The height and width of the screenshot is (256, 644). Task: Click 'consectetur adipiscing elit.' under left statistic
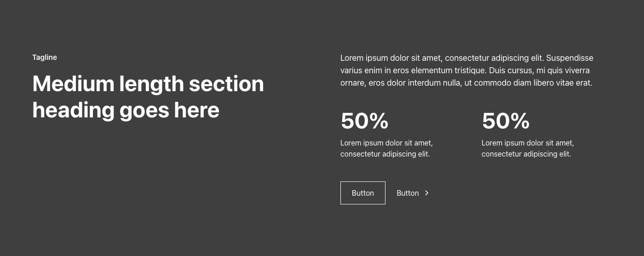coord(385,154)
